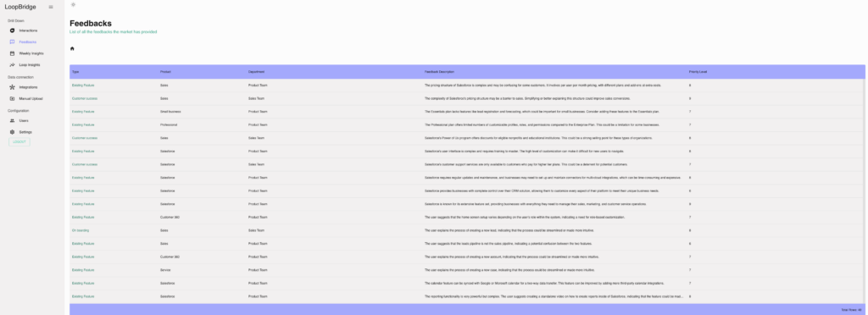Click the Manual Upload icon
868x315 pixels.
[x=12, y=98]
